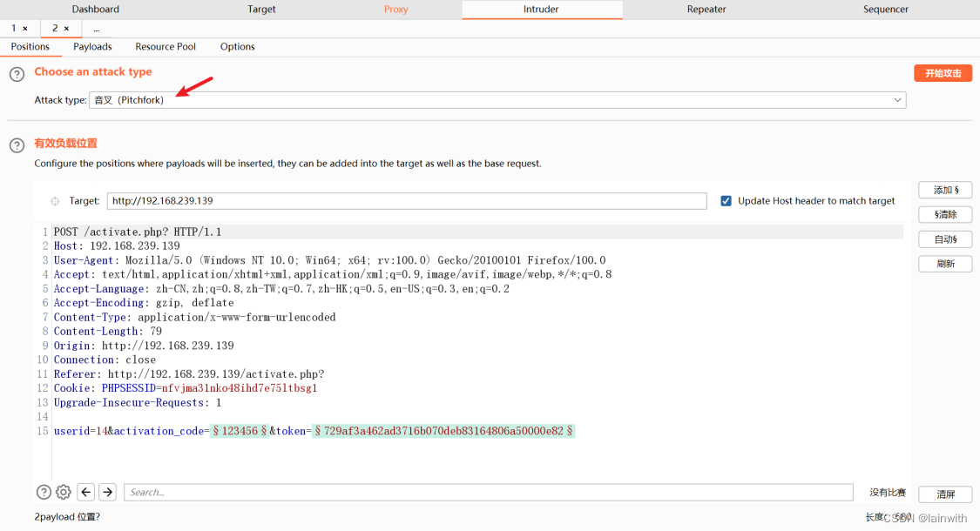Viewport: 980px width, 531px height.
Task: Click the Accept header line
Action: [x=333, y=275]
